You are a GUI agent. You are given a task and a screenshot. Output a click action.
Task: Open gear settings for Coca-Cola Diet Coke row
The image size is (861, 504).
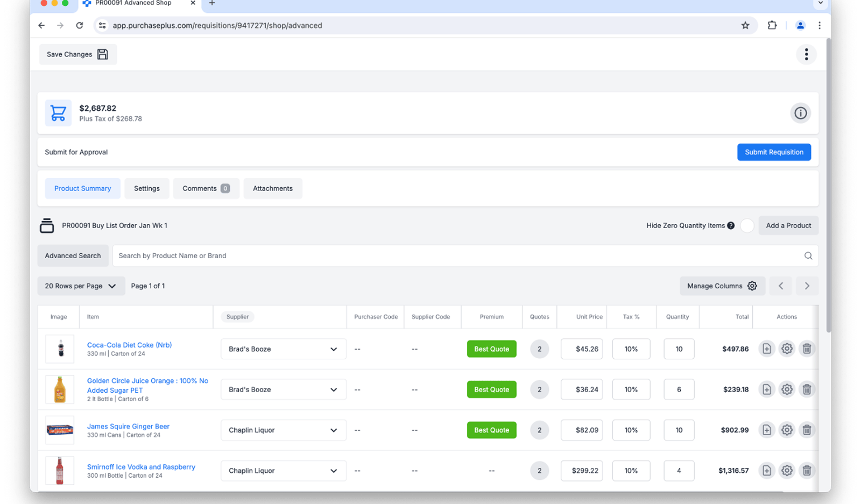[x=787, y=349]
